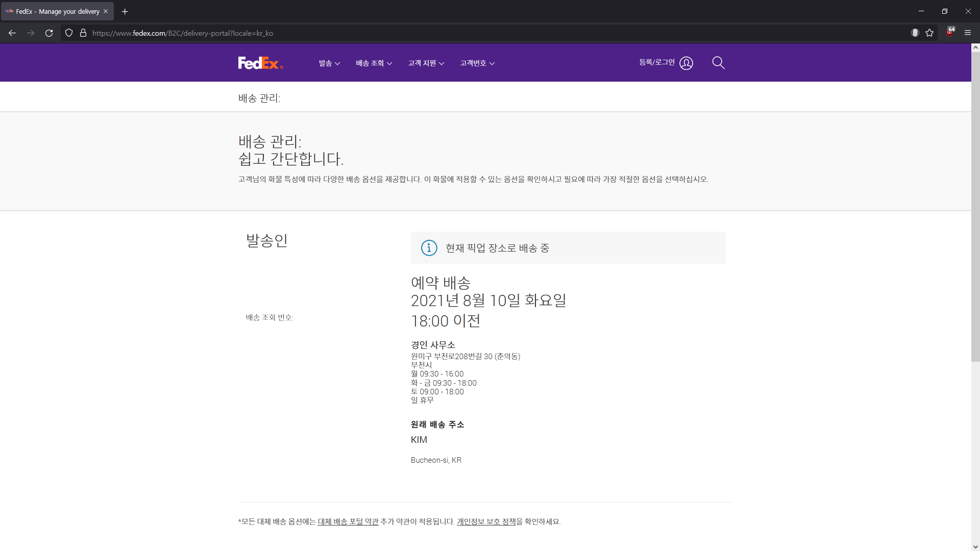Expand the 고객번호 dropdown menu
Image resolution: width=980 pixels, height=551 pixels.
pyautogui.click(x=477, y=63)
